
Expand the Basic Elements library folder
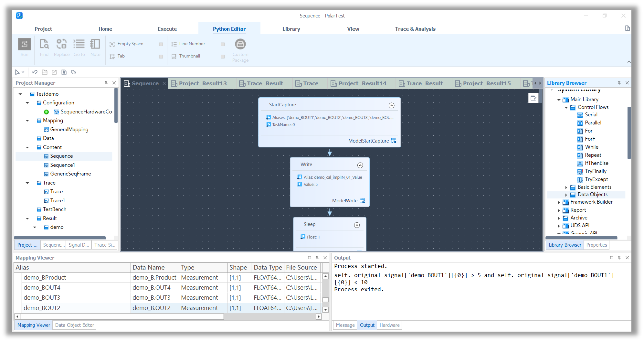[566, 187]
